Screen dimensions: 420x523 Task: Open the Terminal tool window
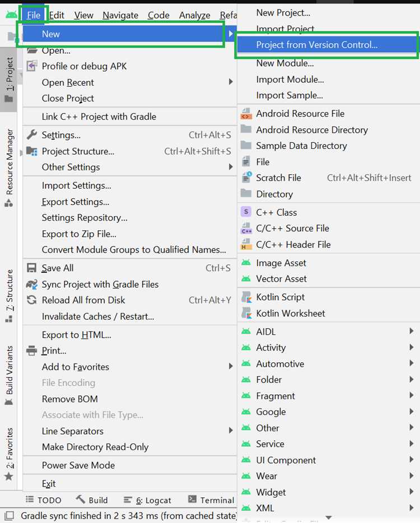click(211, 500)
